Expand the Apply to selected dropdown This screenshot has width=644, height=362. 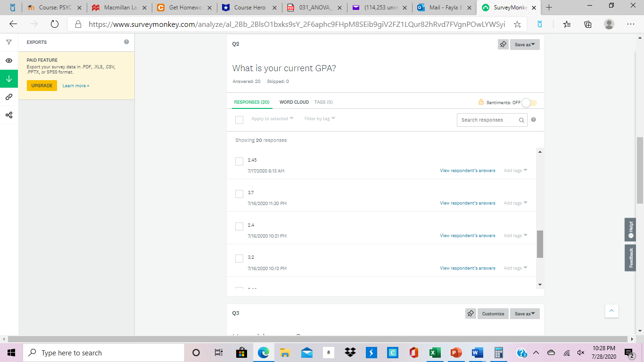coord(272,119)
